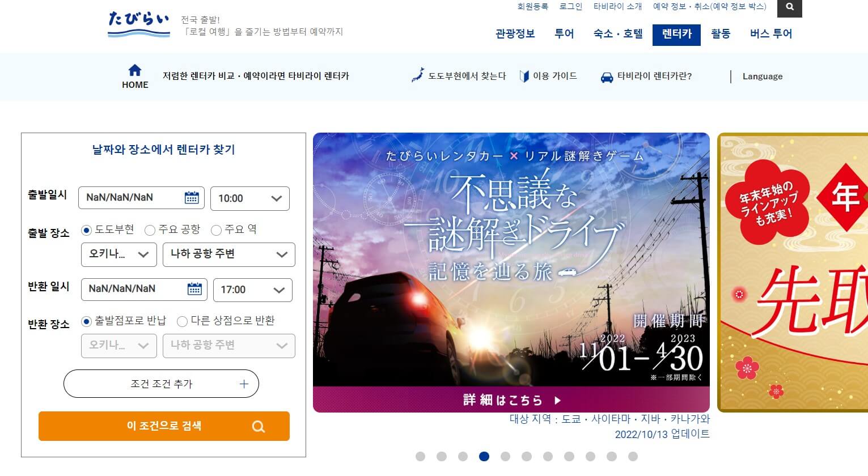Image resolution: width=868 pixels, height=476 pixels.
Task: Click the guide book icon beside 이용 가이드
Action: pyautogui.click(x=524, y=76)
